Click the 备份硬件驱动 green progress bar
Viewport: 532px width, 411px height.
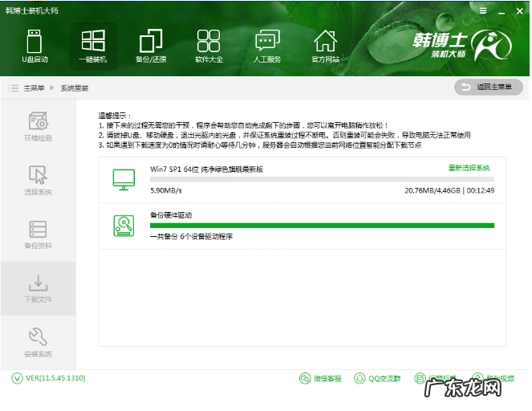point(322,226)
